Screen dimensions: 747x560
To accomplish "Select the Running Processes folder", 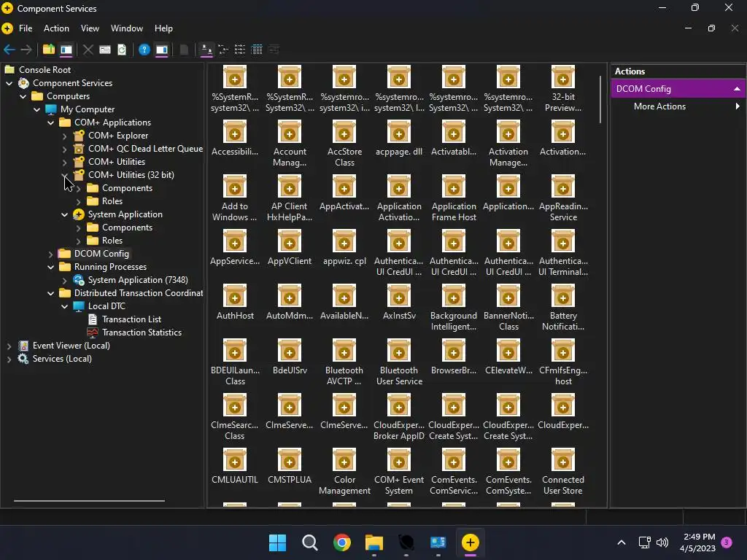I will pos(110,267).
